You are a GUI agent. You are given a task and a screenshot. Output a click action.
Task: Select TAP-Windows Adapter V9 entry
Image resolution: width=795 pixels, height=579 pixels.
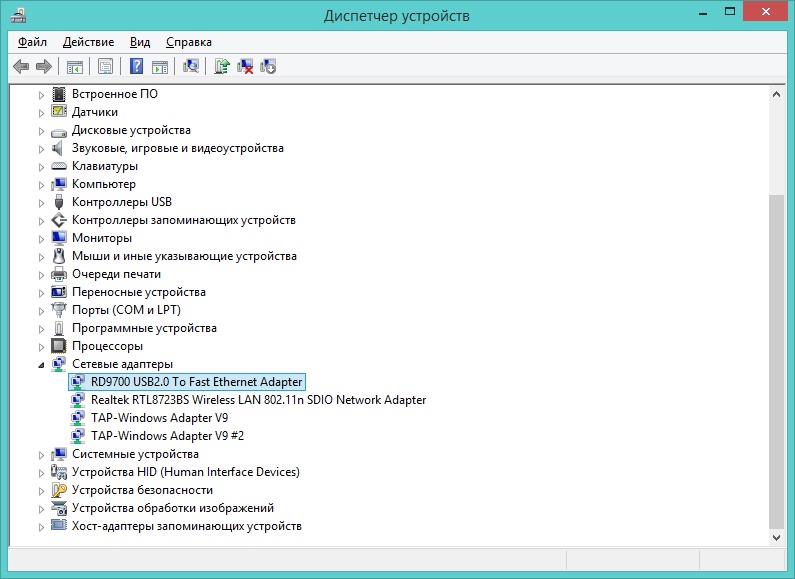pos(159,418)
